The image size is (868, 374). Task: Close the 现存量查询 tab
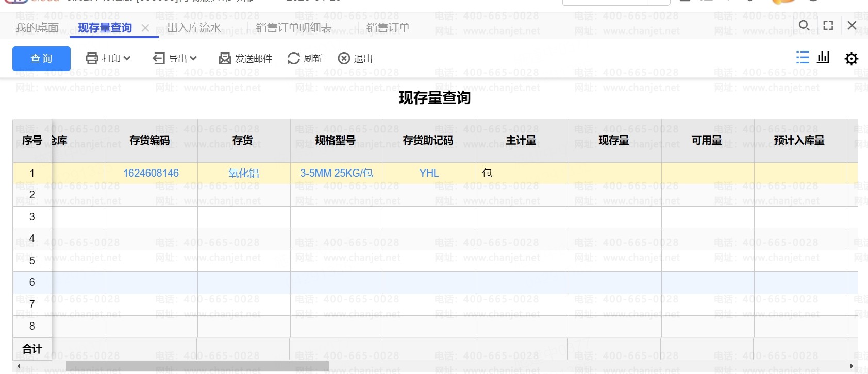click(145, 28)
